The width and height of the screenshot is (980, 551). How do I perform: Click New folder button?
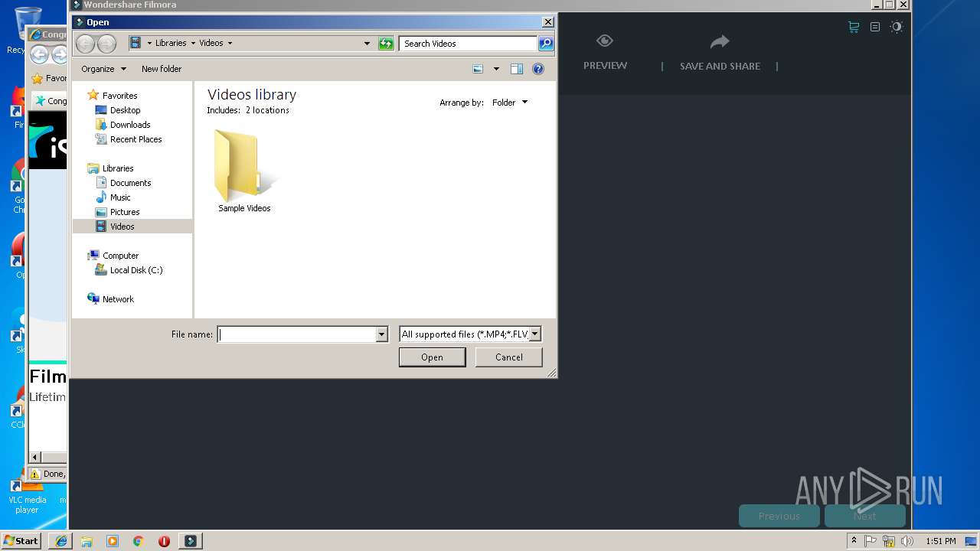pos(162,69)
